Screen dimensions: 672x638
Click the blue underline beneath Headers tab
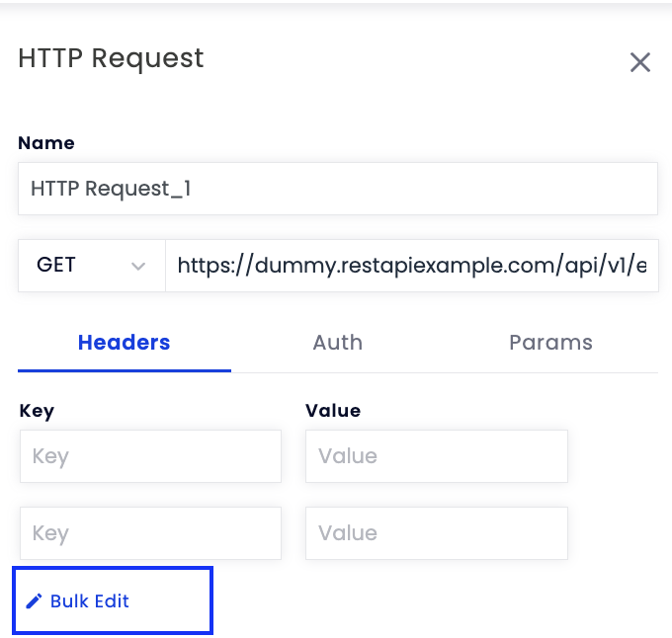point(125,370)
